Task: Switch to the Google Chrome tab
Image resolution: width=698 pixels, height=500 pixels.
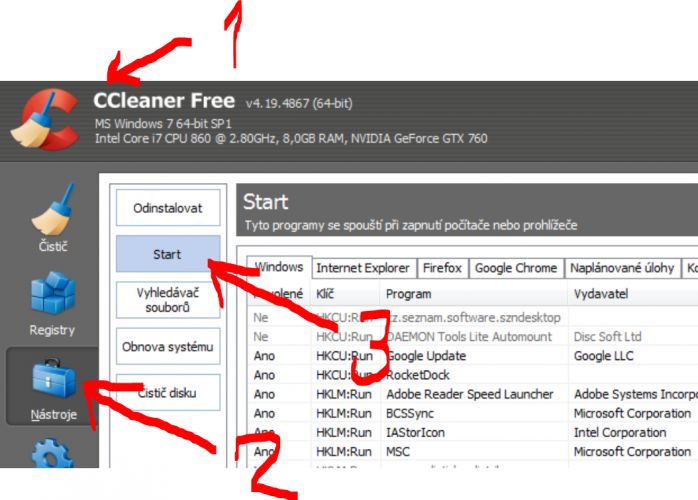Action: click(516, 268)
